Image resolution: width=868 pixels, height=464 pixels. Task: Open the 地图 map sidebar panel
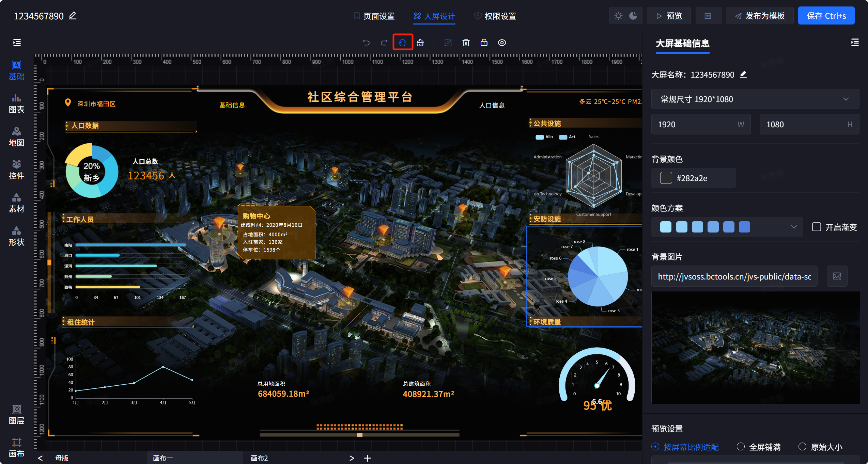point(16,137)
